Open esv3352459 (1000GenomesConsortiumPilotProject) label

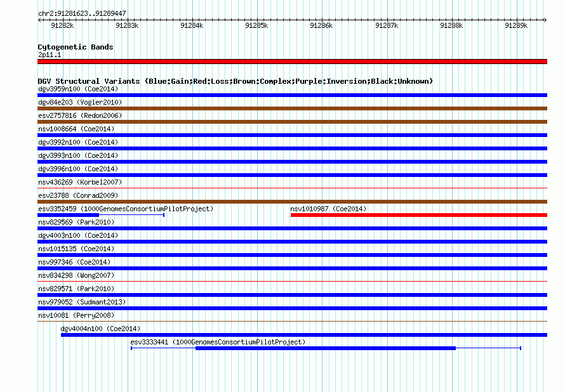pos(126,209)
